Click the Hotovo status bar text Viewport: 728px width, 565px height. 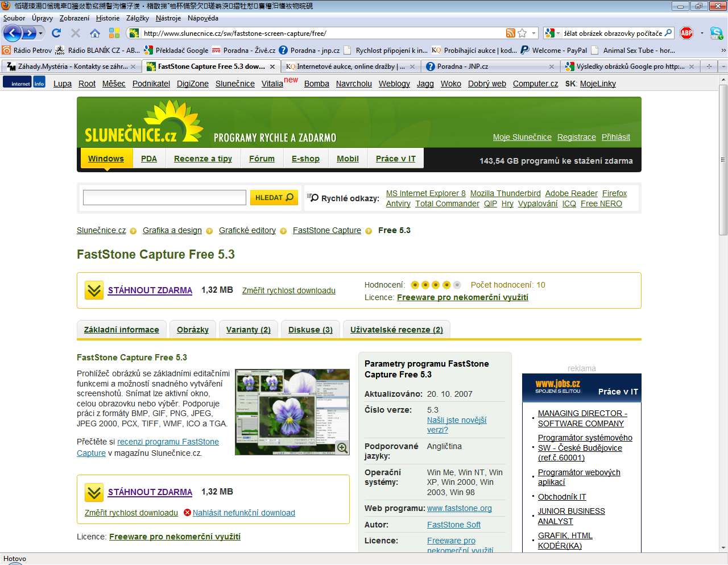(x=15, y=559)
